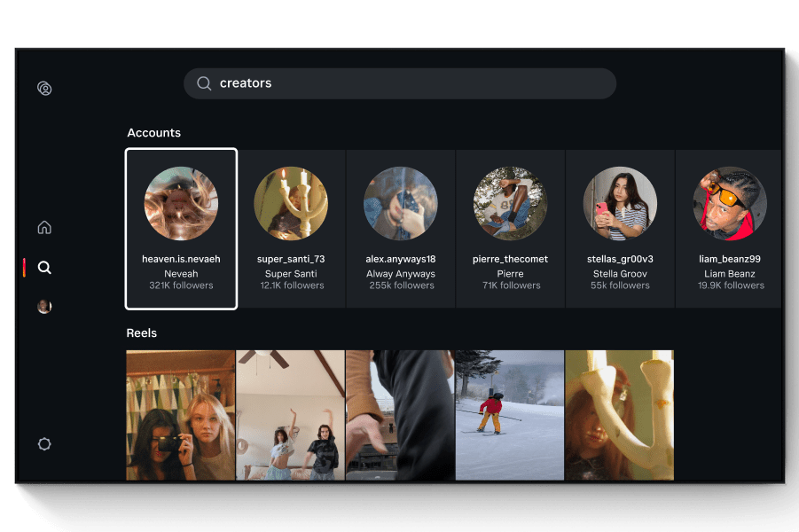Screen dimensions: 799x532
Task: Open the stellas_gr00v3 account card
Action: click(620, 229)
